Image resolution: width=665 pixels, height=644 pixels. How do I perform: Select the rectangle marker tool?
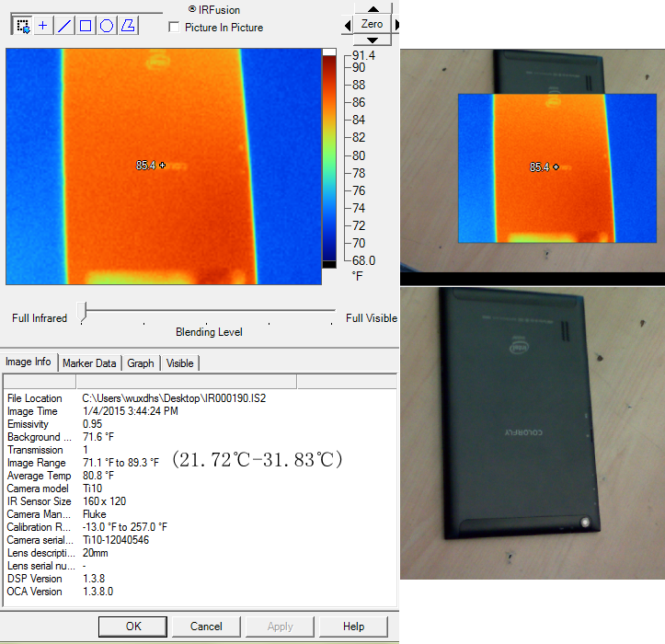click(x=86, y=26)
